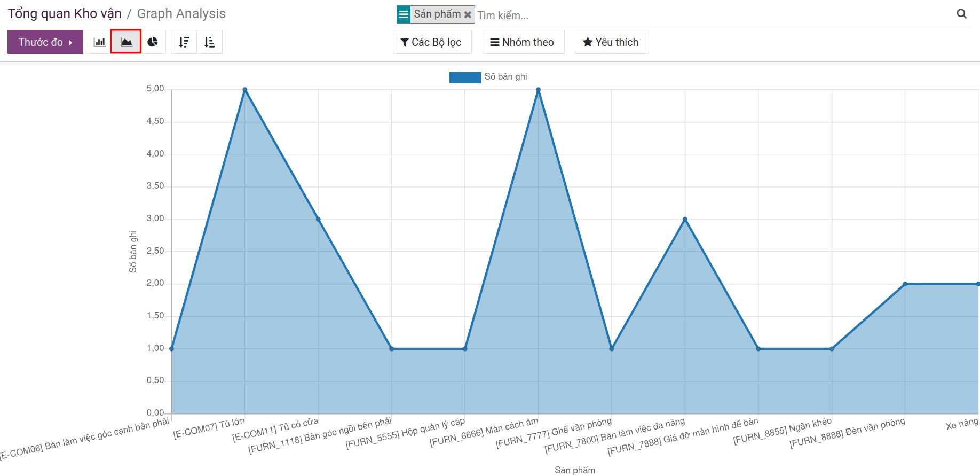
Task: Go back to Tổng quan Kho vận
Action: coord(65,14)
